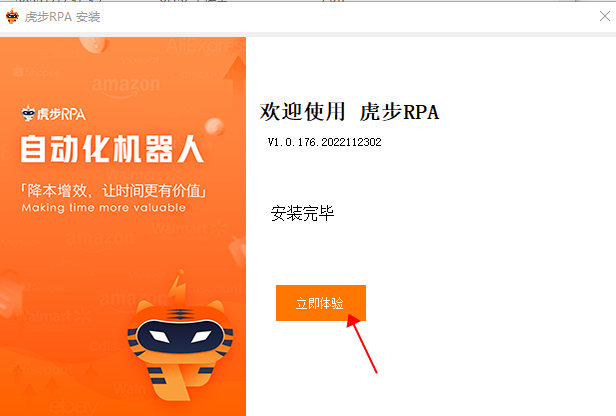Click the 虎步RPA 安装 window title text
The height and width of the screenshot is (416, 616).
(62, 17)
